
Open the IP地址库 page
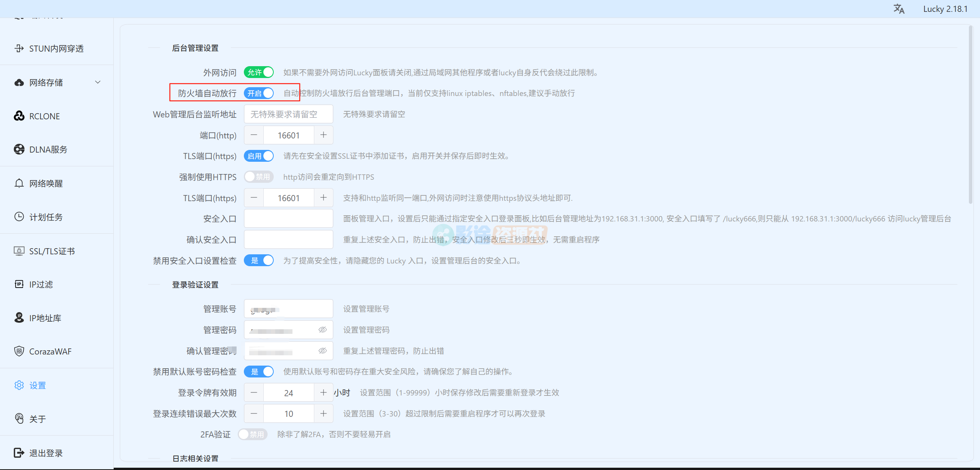[45, 317]
